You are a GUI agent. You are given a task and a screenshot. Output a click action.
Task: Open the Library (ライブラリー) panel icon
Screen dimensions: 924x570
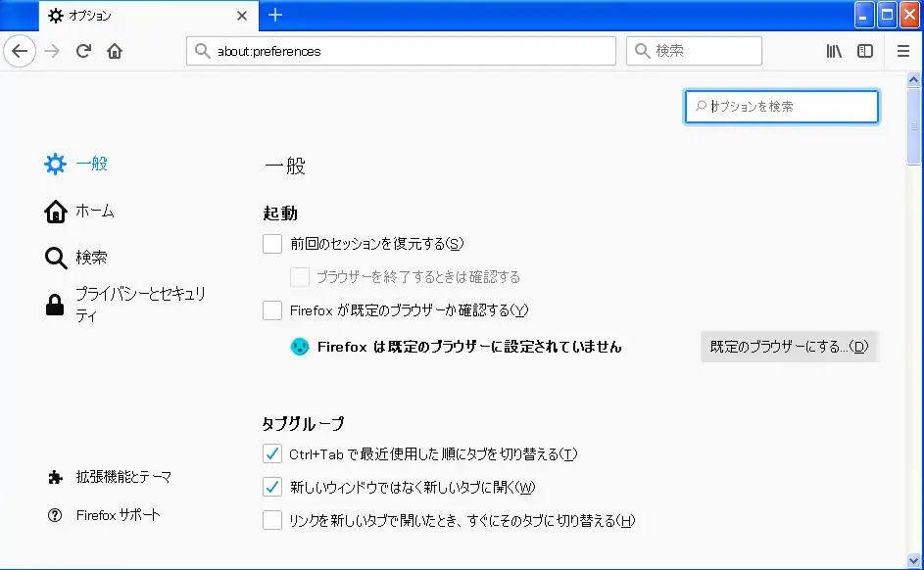point(832,51)
